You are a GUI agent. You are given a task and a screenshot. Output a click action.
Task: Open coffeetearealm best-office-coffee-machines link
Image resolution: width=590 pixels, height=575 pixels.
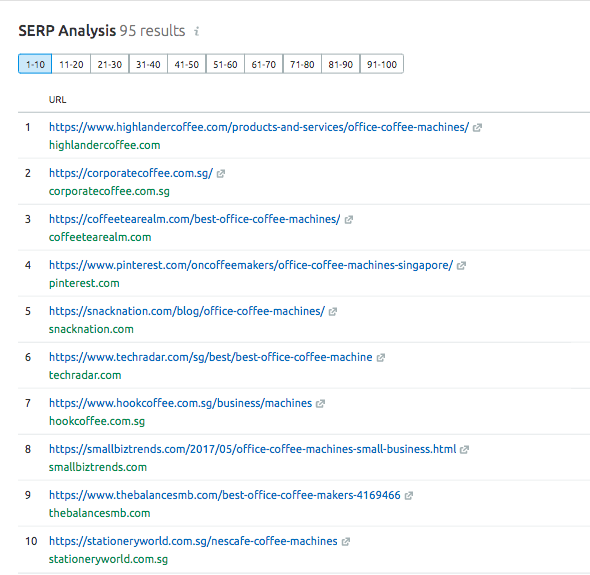coord(195,219)
